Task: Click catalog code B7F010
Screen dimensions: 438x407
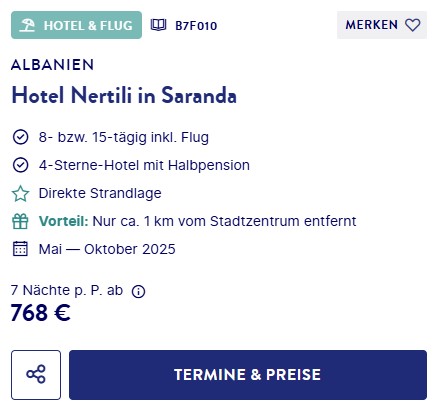Action: (196, 26)
